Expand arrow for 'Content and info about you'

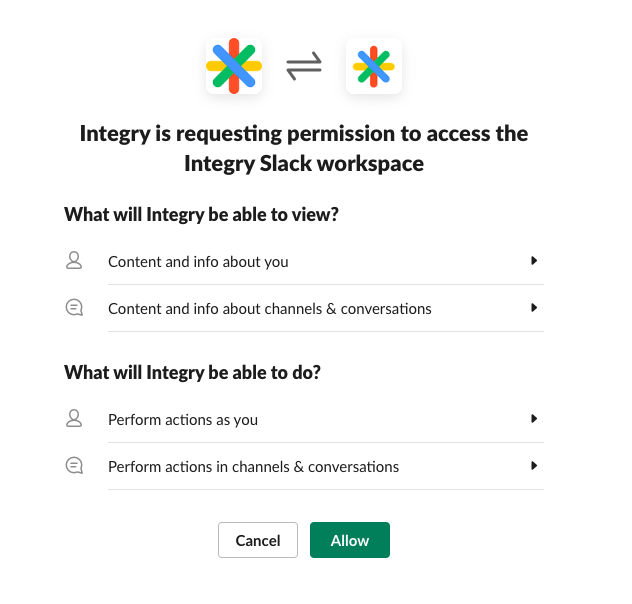point(534,261)
